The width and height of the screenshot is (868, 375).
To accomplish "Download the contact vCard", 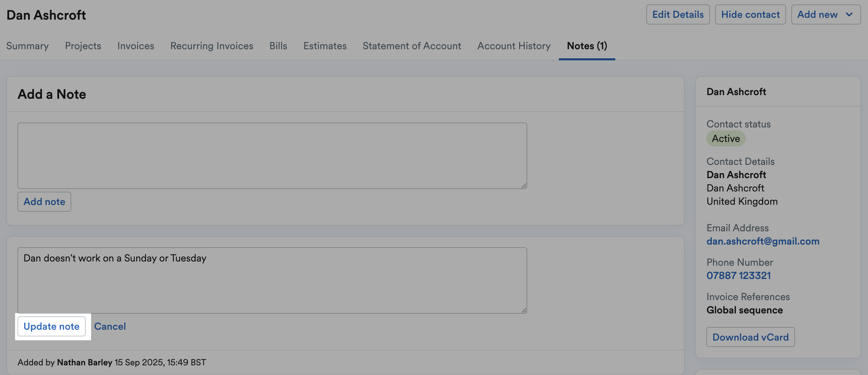I will pyautogui.click(x=750, y=337).
